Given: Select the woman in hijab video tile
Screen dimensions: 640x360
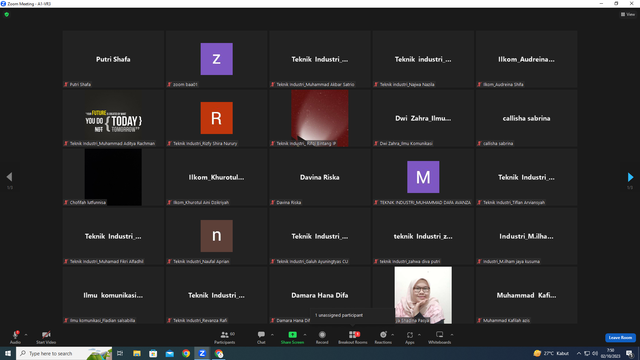Looking at the screenshot, I should point(423,295).
